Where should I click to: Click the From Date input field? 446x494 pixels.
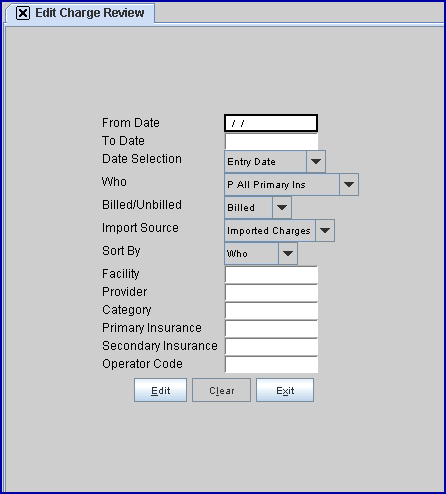coord(271,123)
